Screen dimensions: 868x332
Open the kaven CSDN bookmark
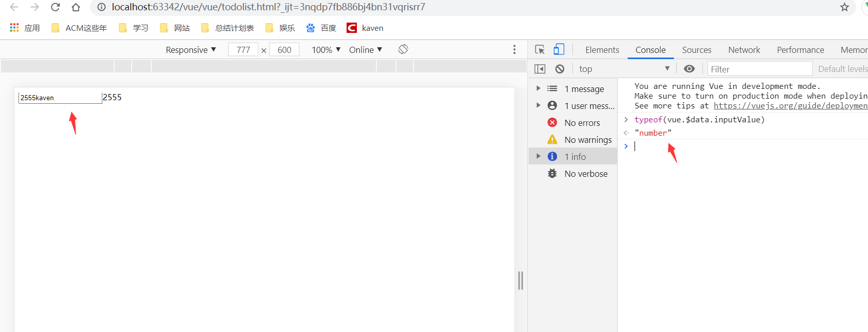365,28
